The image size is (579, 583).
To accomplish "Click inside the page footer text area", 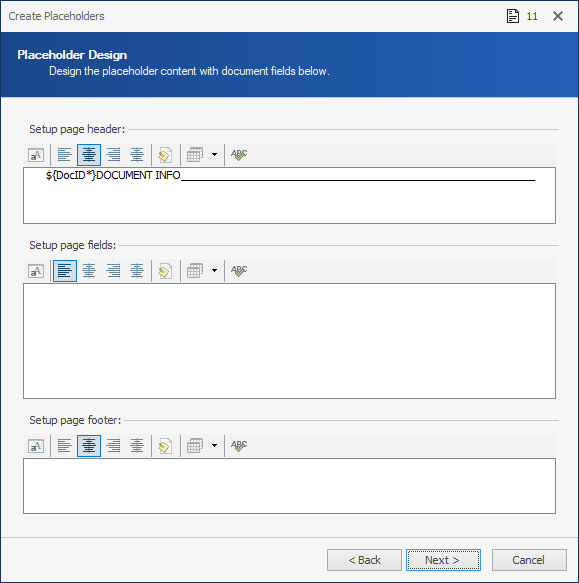I will [x=289, y=486].
